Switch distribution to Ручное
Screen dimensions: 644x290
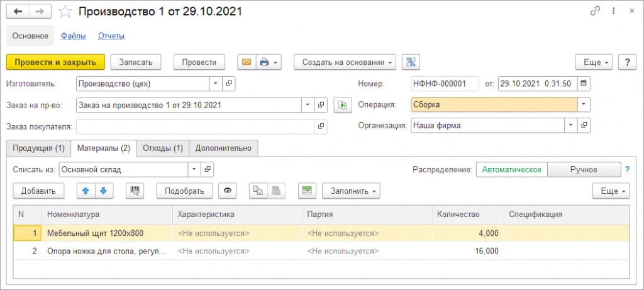(583, 169)
